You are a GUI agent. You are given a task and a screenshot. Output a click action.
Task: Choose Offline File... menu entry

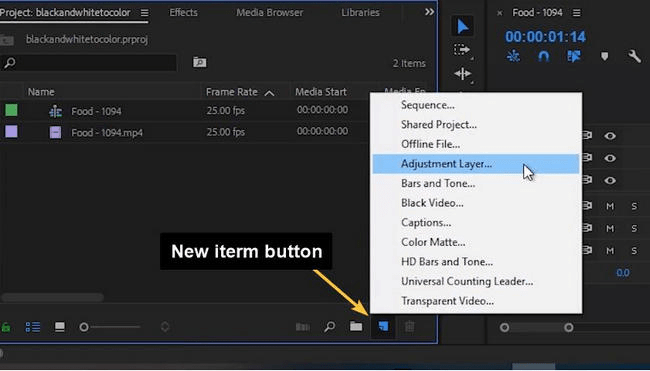pos(475,144)
